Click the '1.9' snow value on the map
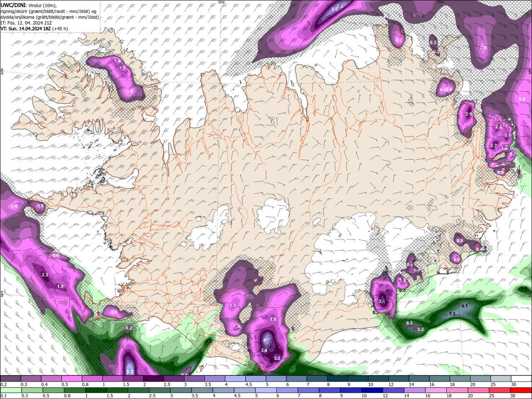Viewport: 532px width, 399px height. click(x=60, y=286)
